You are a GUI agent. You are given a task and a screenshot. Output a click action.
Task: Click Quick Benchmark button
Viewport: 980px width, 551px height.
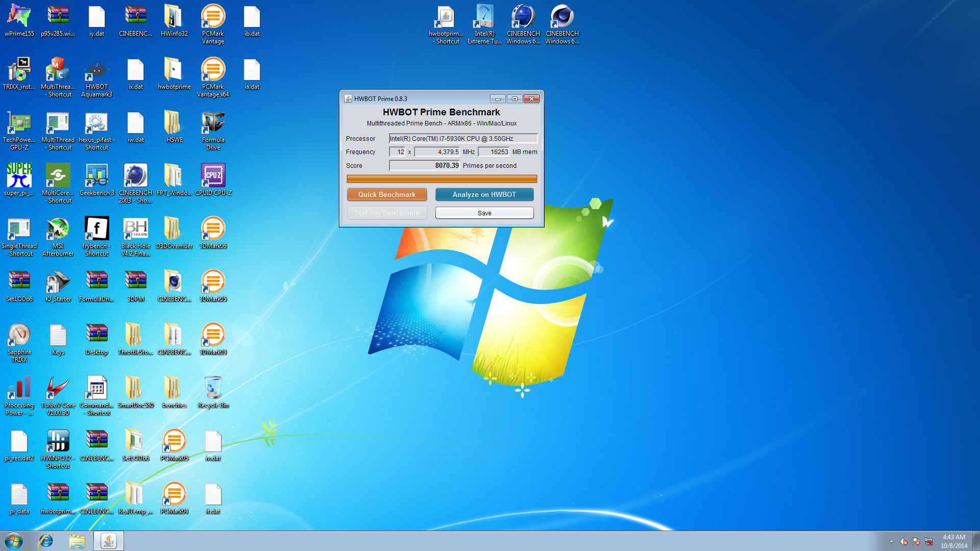[387, 194]
